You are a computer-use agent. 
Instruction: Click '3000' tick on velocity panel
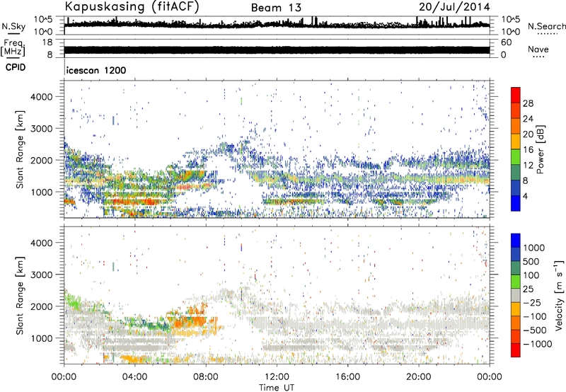tap(41, 275)
